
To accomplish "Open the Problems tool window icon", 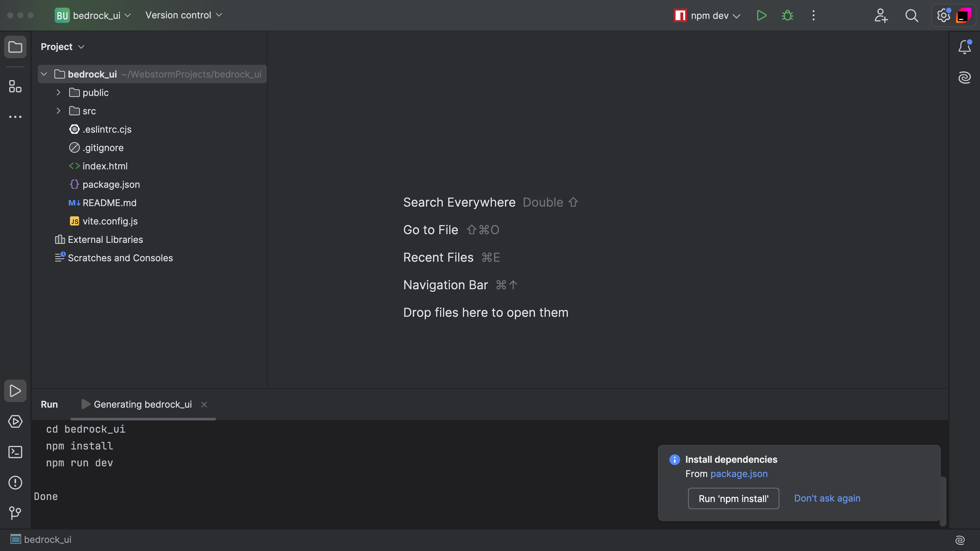I will 15,483.
